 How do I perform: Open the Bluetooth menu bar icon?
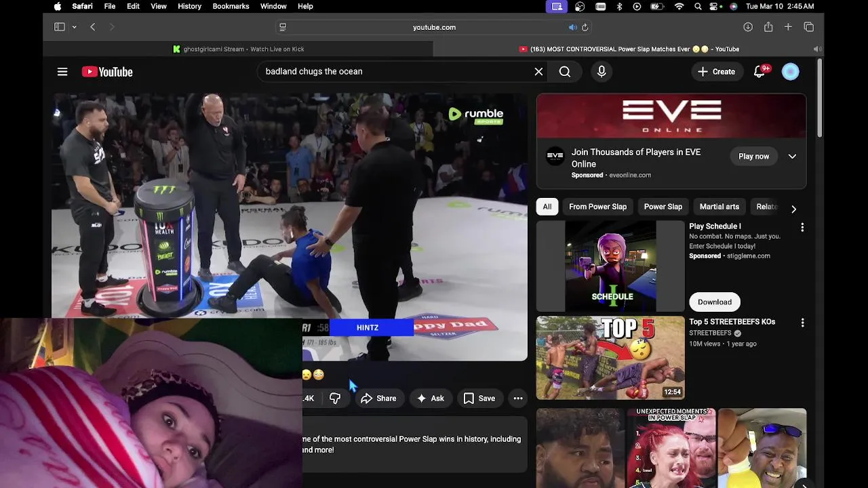[619, 6]
